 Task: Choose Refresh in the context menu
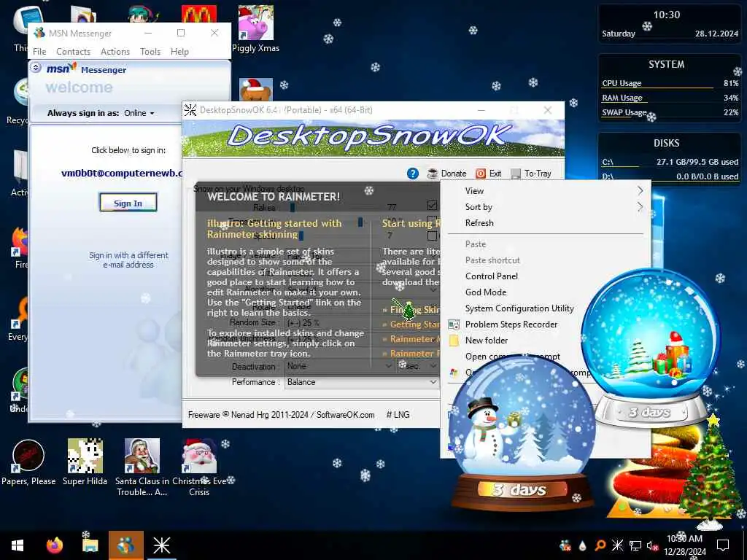click(479, 223)
